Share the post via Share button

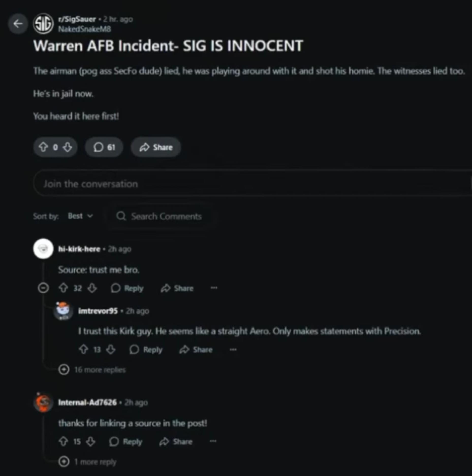(x=156, y=147)
